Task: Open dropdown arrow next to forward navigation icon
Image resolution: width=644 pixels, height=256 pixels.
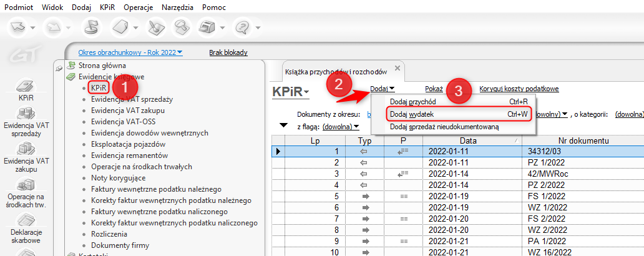Action: (x=70, y=29)
